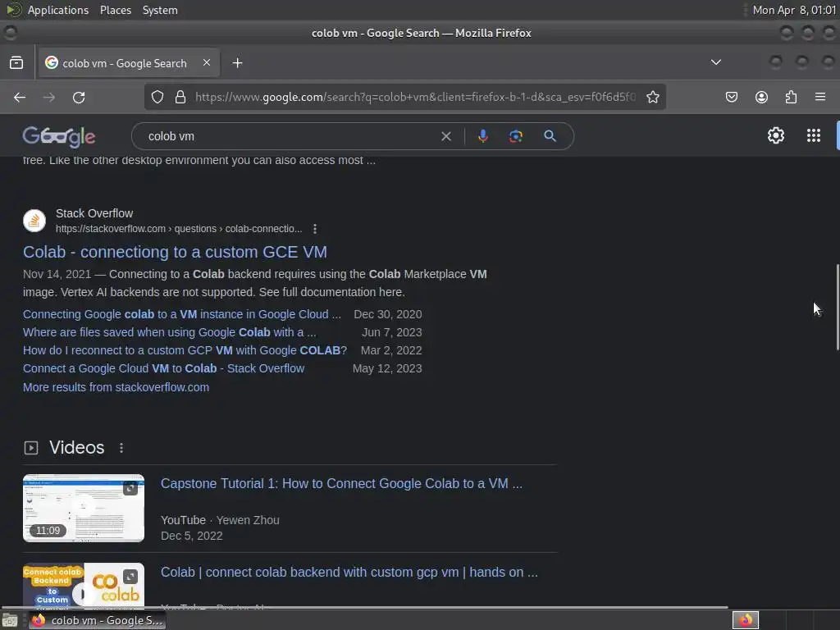
Task: Click the top-left distro logo icon
Action: [x=13, y=10]
